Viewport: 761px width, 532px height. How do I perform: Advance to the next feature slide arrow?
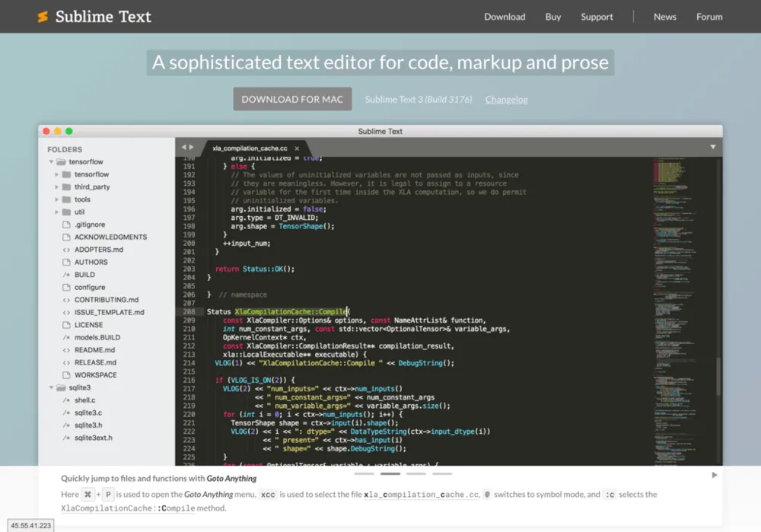[x=714, y=475]
